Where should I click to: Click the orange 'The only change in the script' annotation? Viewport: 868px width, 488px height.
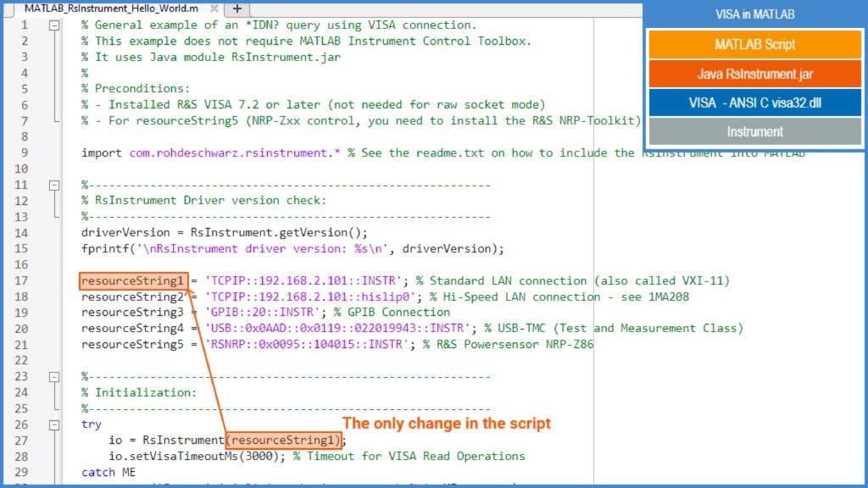(x=446, y=423)
